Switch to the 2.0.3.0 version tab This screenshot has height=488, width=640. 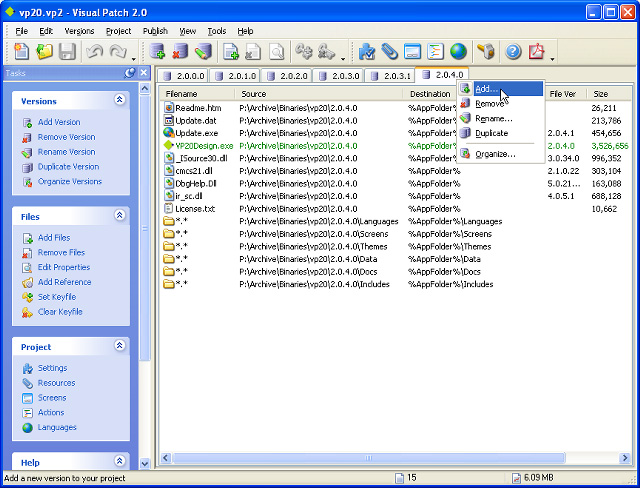338,75
